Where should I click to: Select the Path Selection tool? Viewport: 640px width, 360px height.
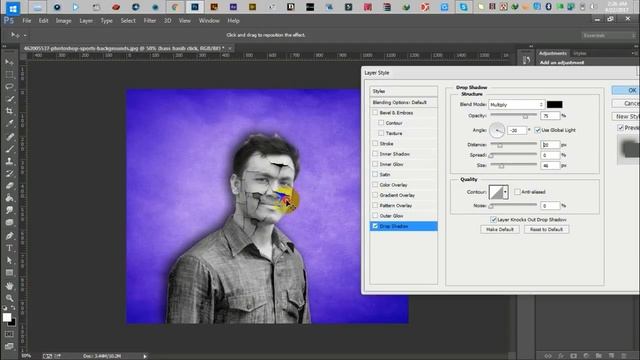tap(9, 260)
